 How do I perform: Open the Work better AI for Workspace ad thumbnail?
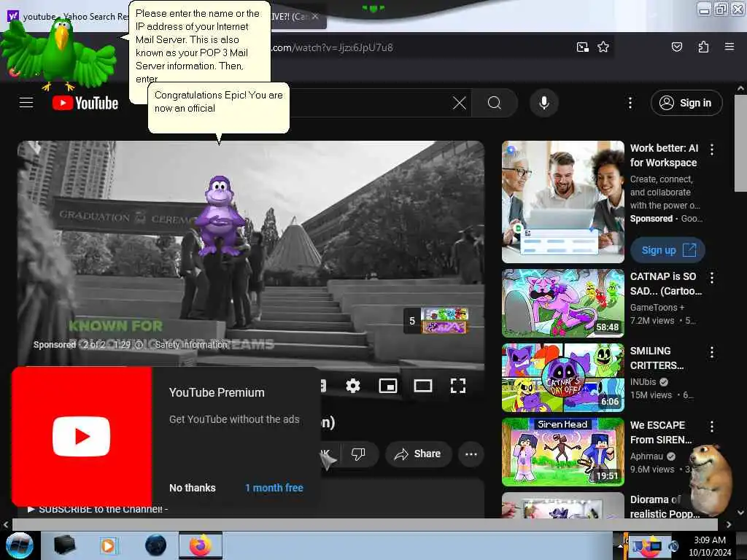[x=563, y=202]
